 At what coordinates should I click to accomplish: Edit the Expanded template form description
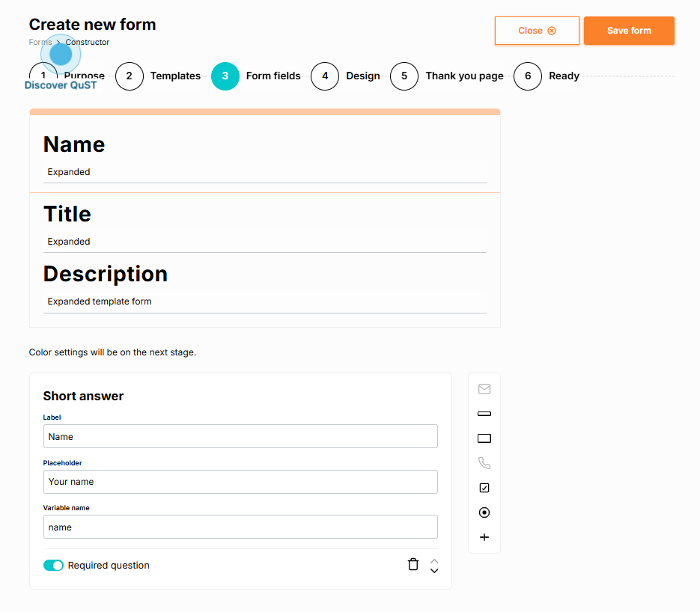click(264, 302)
